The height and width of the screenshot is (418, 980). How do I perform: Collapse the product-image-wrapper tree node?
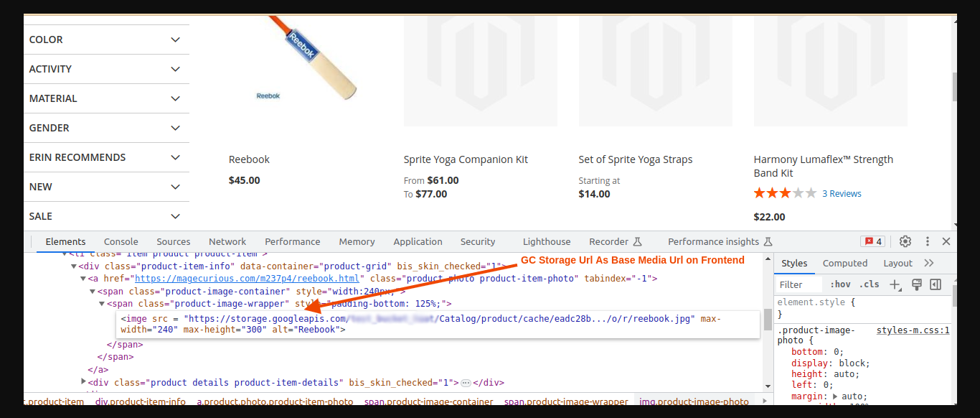click(x=103, y=303)
